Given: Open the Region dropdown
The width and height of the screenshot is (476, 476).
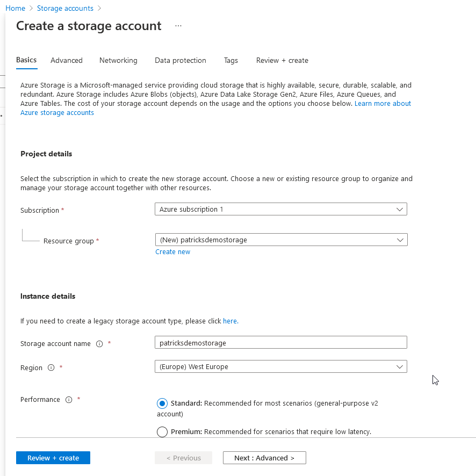Looking at the screenshot, I should point(281,367).
